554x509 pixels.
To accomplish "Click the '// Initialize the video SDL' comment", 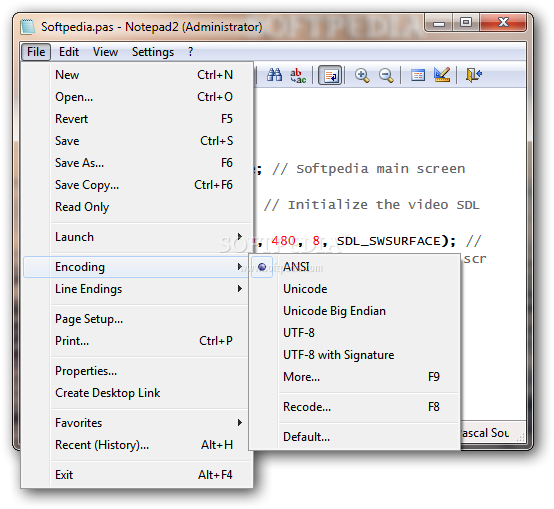I will coord(372,205).
